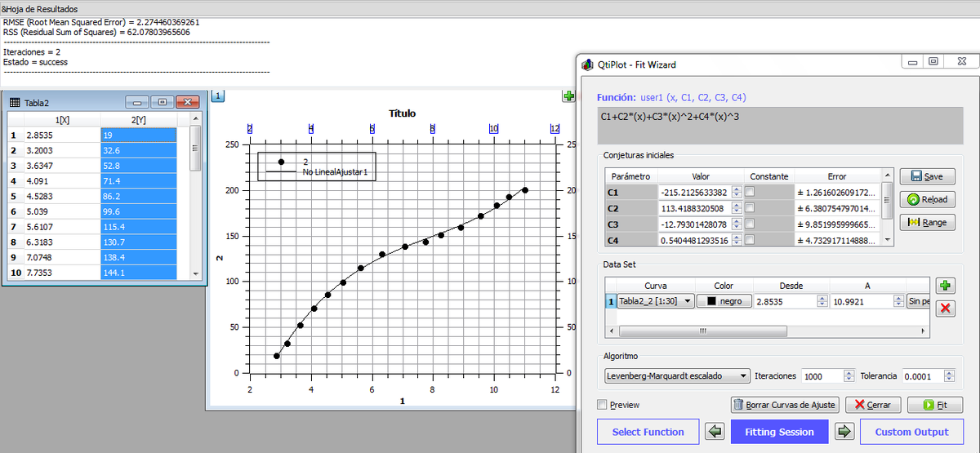Click the Tolerancia value field
980x453 pixels.
[921, 376]
